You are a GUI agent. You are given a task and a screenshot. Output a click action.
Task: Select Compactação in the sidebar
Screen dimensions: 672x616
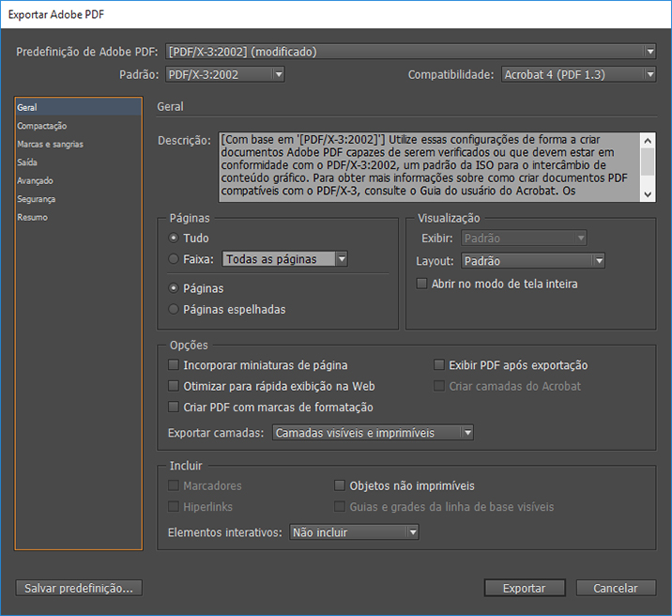[42, 126]
